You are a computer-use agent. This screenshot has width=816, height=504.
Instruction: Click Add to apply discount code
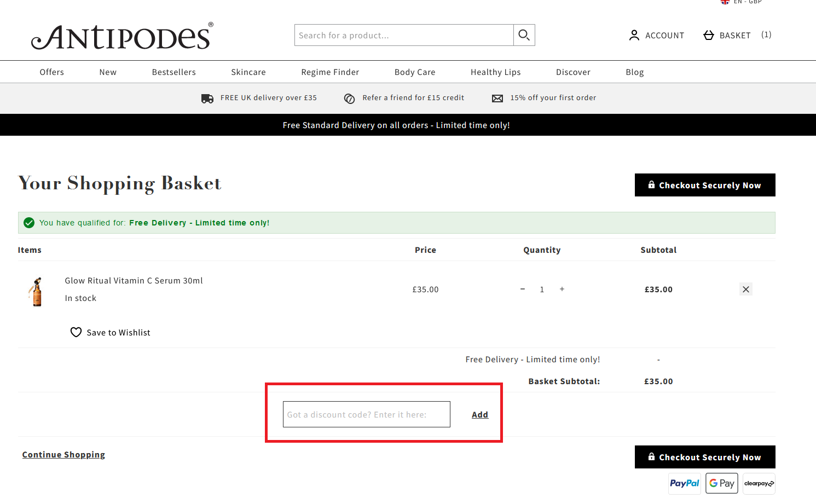click(x=480, y=415)
